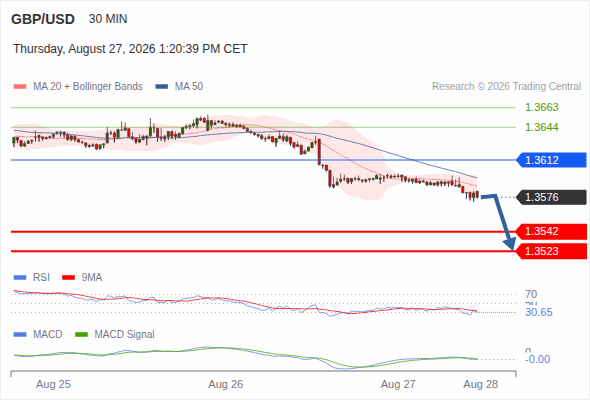
Task: Select the blue 1.3612 pivot price tag
Action: tap(551, 160)
